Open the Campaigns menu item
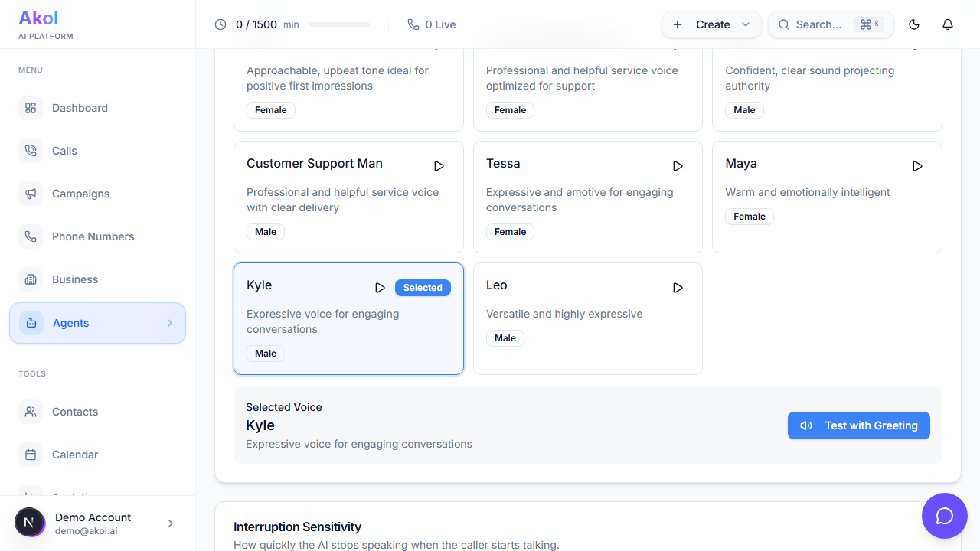The height and width of the screenshot is (551, 980). (80, 194)
